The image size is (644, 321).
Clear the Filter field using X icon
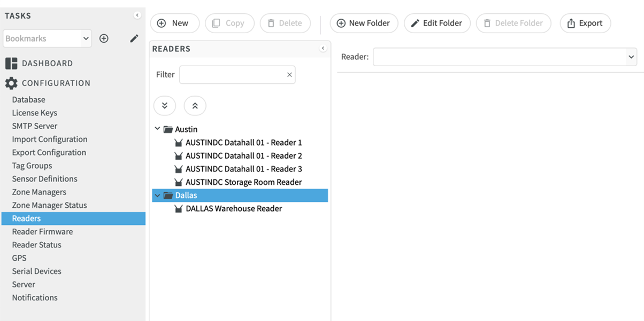point(289,75)
